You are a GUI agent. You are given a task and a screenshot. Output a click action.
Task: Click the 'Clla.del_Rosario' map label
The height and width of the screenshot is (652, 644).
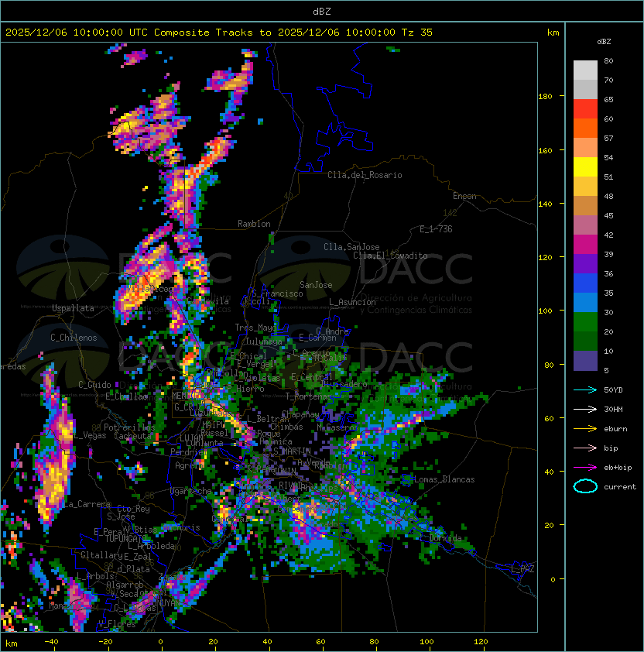tap(365, 175)
